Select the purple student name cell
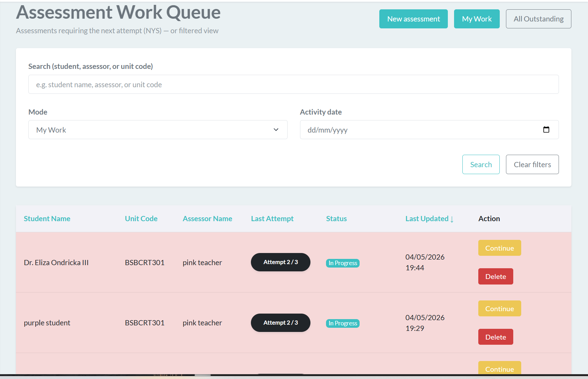The image size is (588, 379). (x=47, y=323)
